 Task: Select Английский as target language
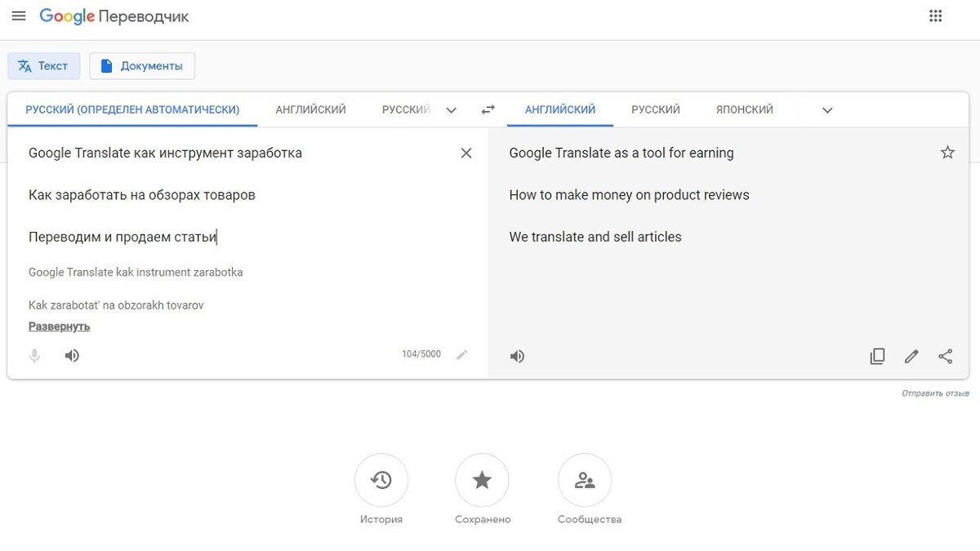click(x=560, y=109)
